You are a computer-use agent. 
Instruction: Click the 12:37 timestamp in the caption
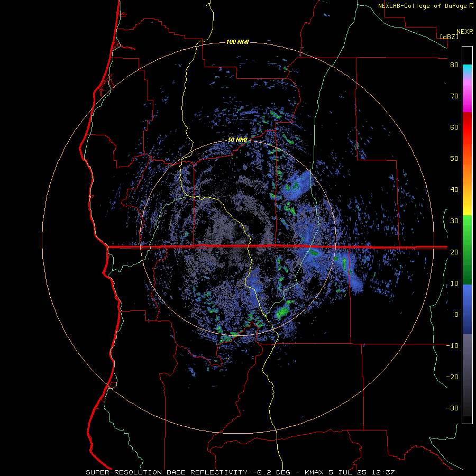tap(385, 472)
